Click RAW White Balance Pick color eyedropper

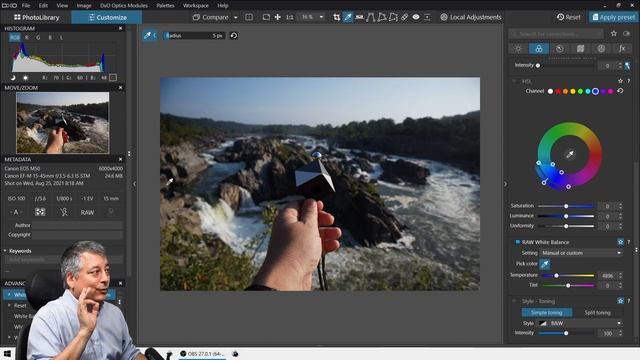point(544,264)
